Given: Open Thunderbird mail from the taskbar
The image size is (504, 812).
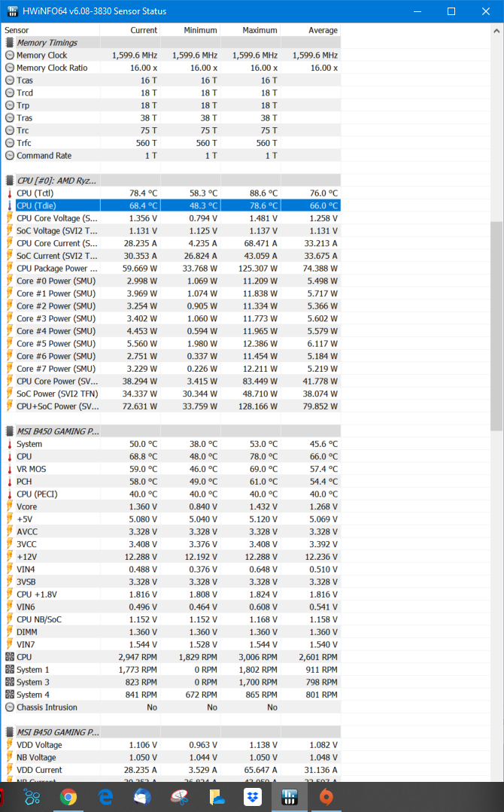Looking at the screenshot, I should point(142,796).
